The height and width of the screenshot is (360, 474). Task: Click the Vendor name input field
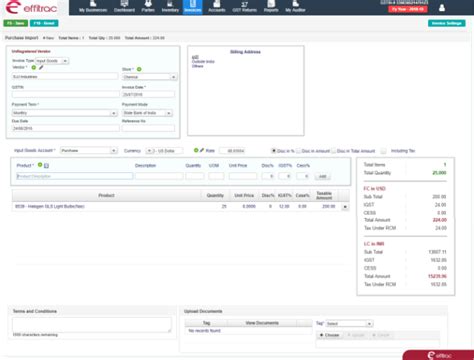(65, 77)
